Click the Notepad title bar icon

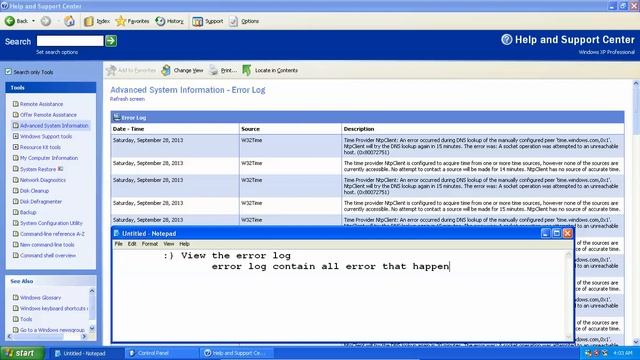[116, 233]
